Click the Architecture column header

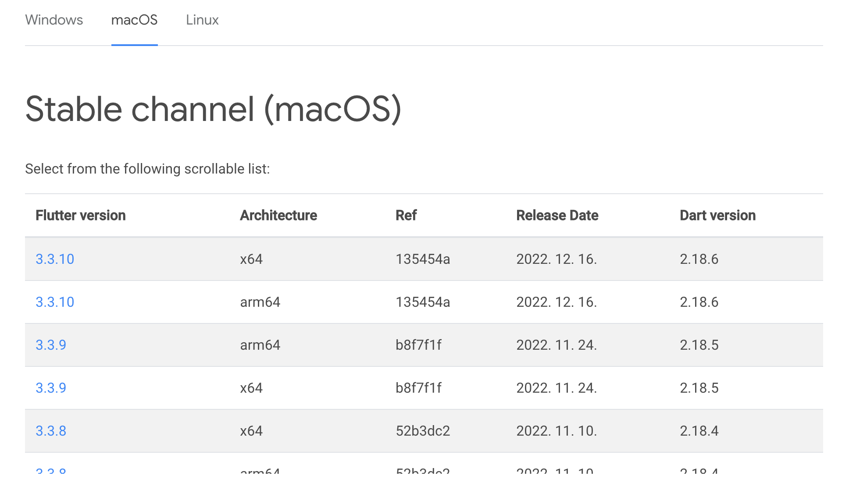pyautogui.click(x=278, y=215)
